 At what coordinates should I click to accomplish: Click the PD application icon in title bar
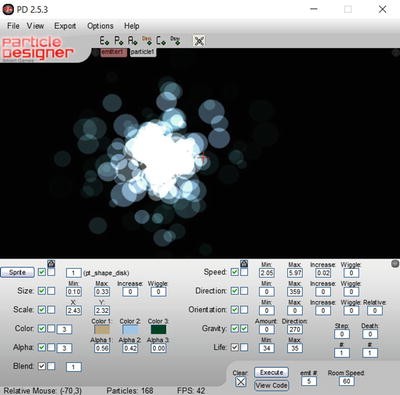8,9
